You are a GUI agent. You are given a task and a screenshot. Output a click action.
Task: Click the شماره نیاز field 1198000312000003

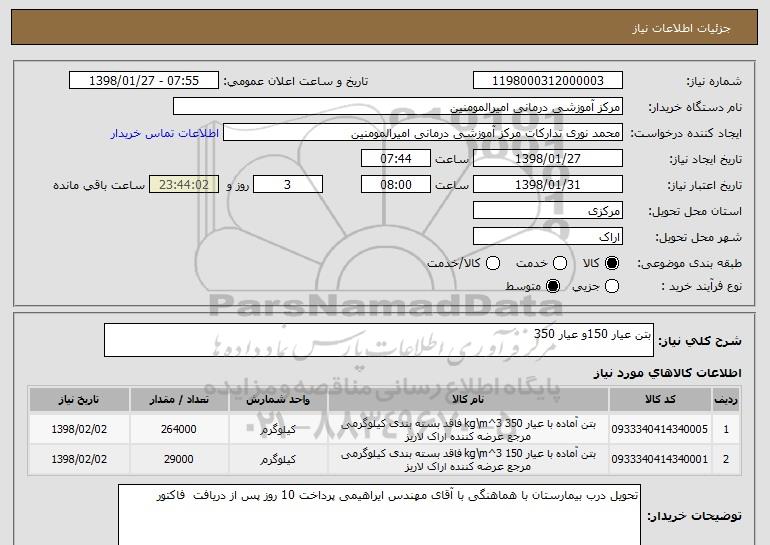tap(548, 80)
